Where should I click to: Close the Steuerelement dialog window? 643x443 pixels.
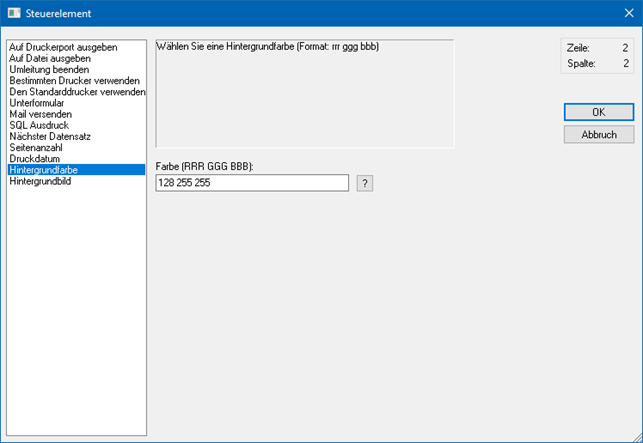point(627,12)
